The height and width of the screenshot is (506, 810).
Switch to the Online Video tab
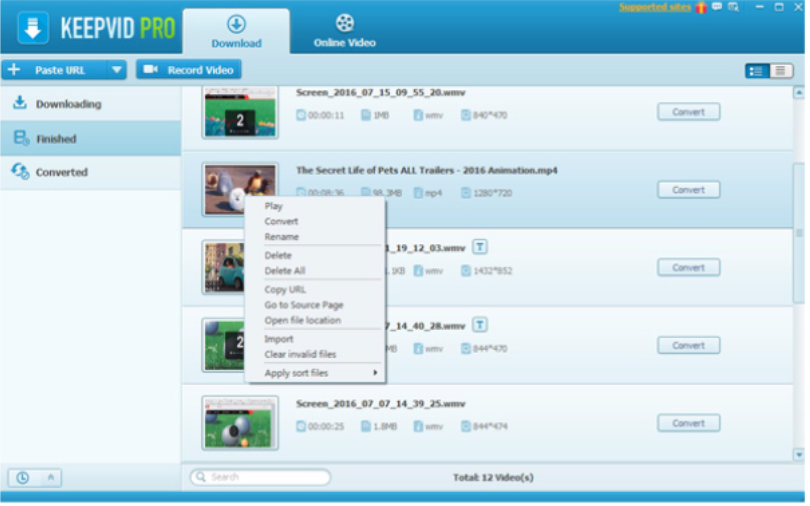344,30
